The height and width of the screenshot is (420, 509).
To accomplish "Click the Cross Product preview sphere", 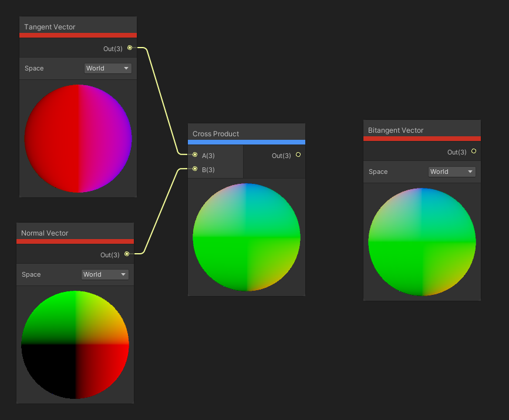I will 247,237.
